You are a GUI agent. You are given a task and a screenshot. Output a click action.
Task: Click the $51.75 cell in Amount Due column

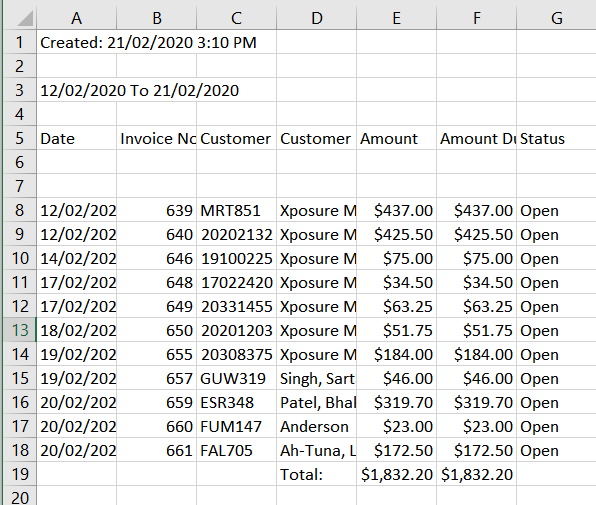[x=477, y=330]
